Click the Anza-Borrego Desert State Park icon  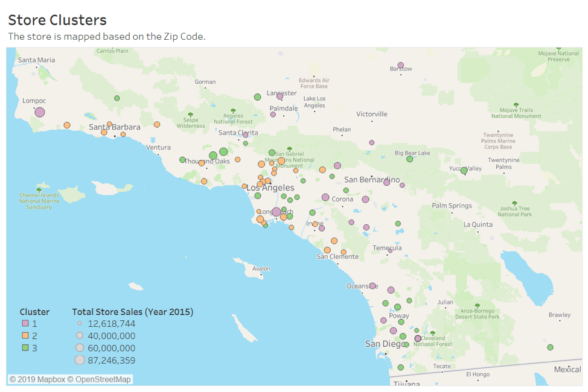(x=477, y=305)
